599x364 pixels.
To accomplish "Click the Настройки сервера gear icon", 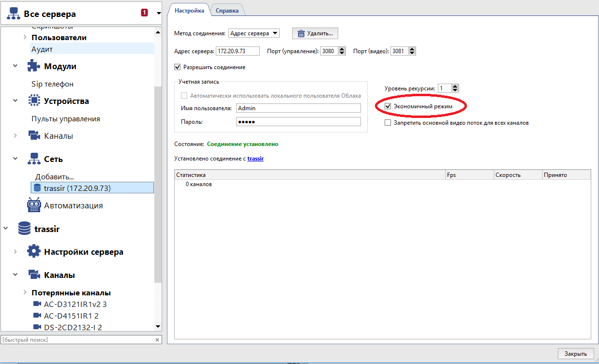I will point(33,251).
